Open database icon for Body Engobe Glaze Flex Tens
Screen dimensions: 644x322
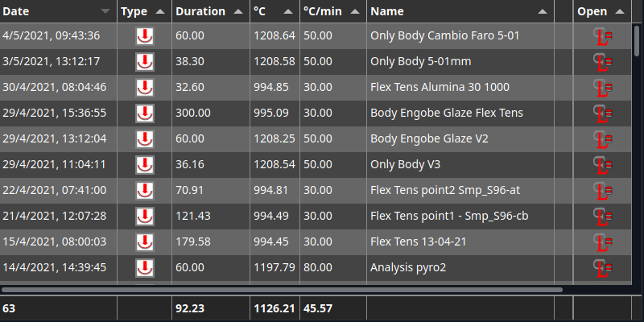tap(602, 114)
